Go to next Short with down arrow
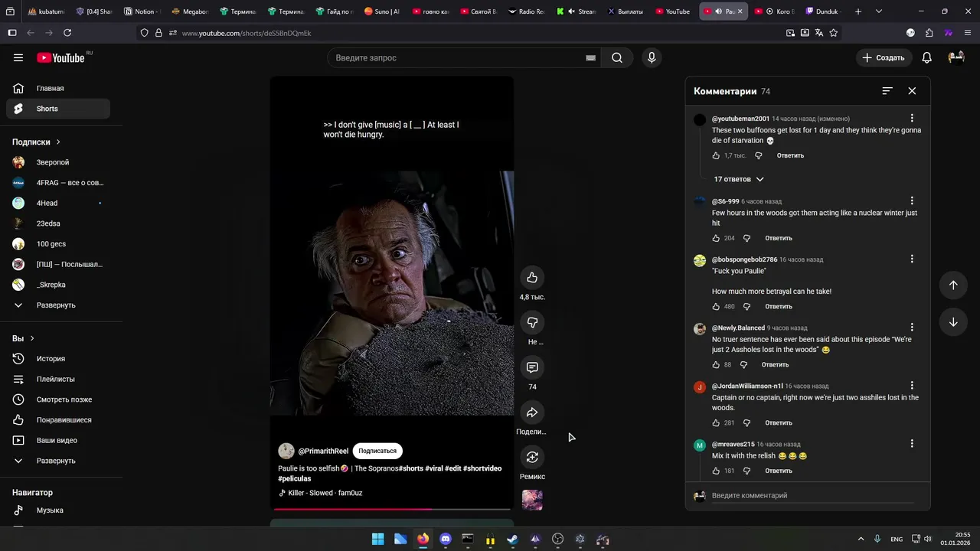 pyautogui.click(x=953, y=322)
